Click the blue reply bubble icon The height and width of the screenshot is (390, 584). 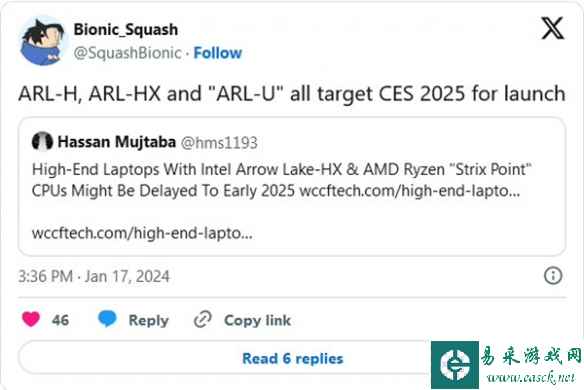[107, 319]
